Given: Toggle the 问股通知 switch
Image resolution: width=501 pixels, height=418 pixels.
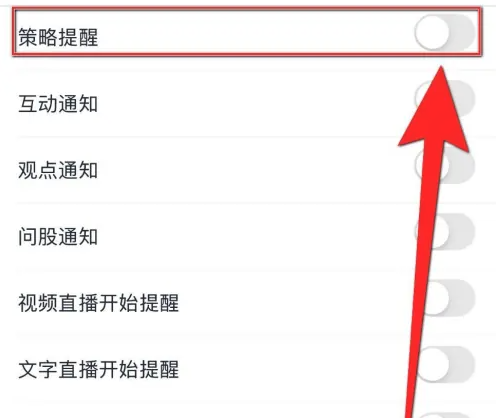Looking at the screenshot, I should pos(445,232).
